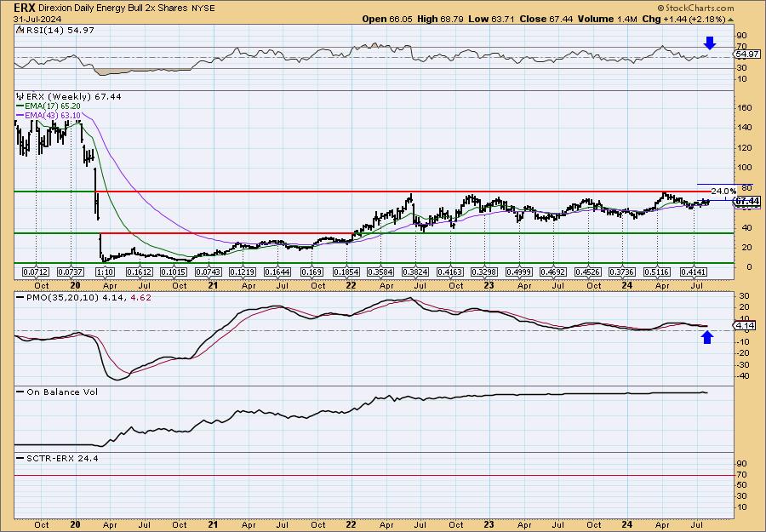Viewport: 766px width, 532px height.
Task: Click the 1:10 split ratio box
Action: click(105, 272)
